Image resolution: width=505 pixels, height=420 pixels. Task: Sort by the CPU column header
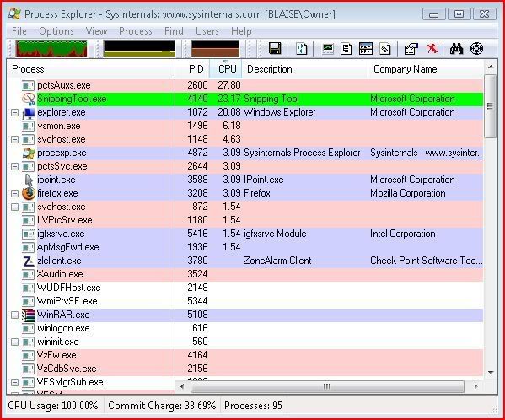226,69
